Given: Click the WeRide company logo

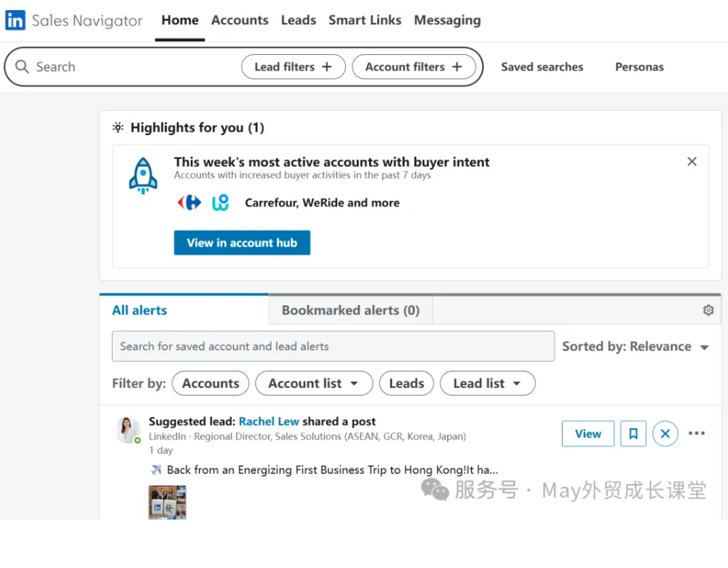Looking at the screenshot, I should [220, 203].
